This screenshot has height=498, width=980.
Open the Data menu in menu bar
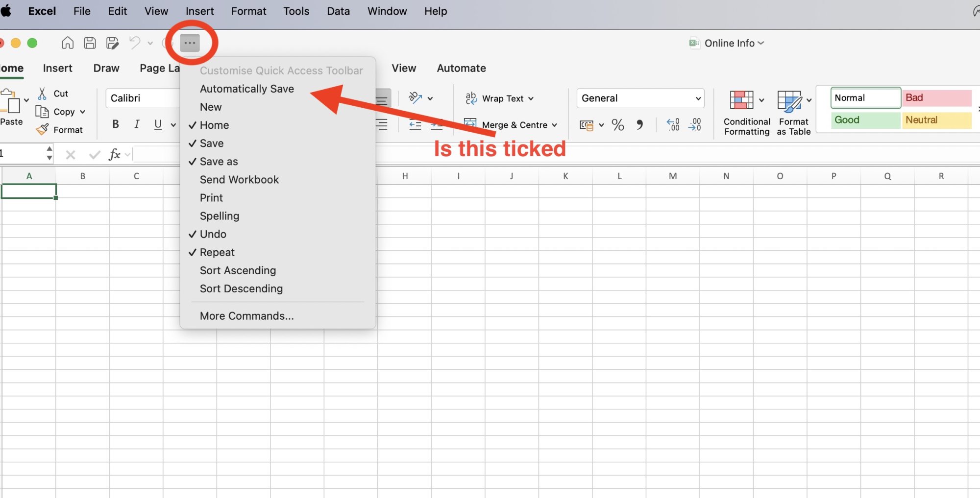point(338,11)
